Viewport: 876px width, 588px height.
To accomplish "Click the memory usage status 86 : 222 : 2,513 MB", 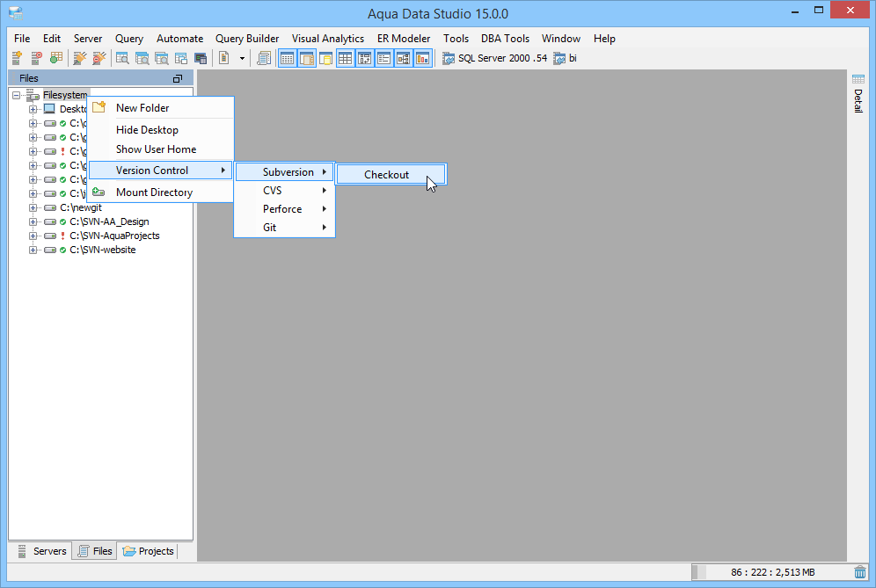I will [772, 572].
